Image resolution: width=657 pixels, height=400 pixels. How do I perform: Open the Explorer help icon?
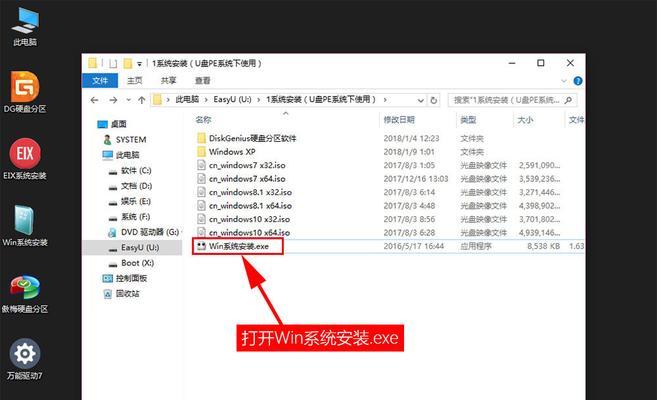(x=578, y=81)
